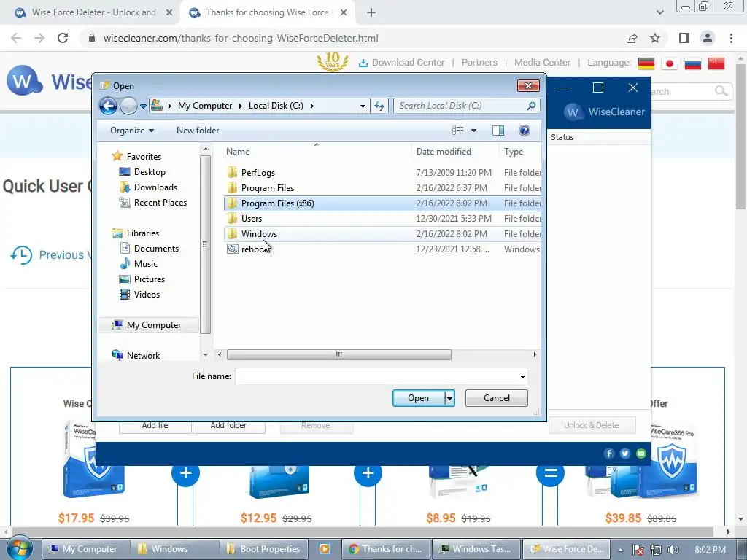The width and height of the screenshot is (747, 560).
Task: Cancel the Open dialog
Action: pyautogui.click(x=496, y=398)
